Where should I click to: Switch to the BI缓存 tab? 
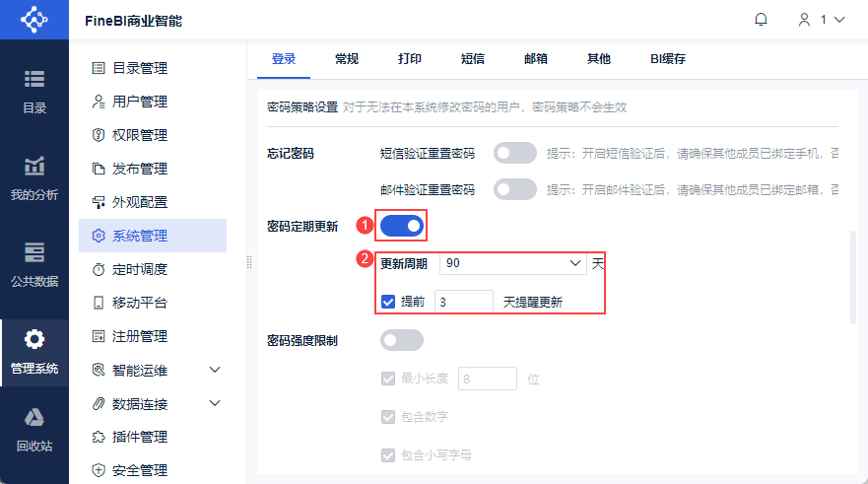(667, 59)
